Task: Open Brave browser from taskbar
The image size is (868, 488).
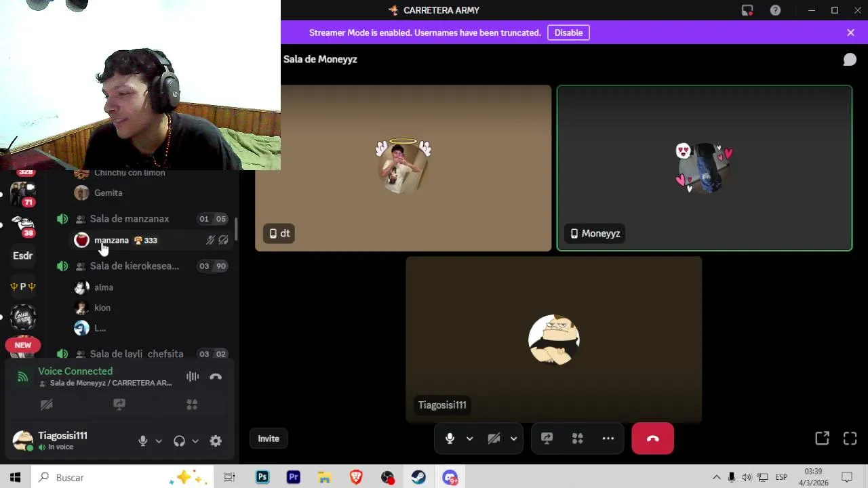Action: click(356, 478)
